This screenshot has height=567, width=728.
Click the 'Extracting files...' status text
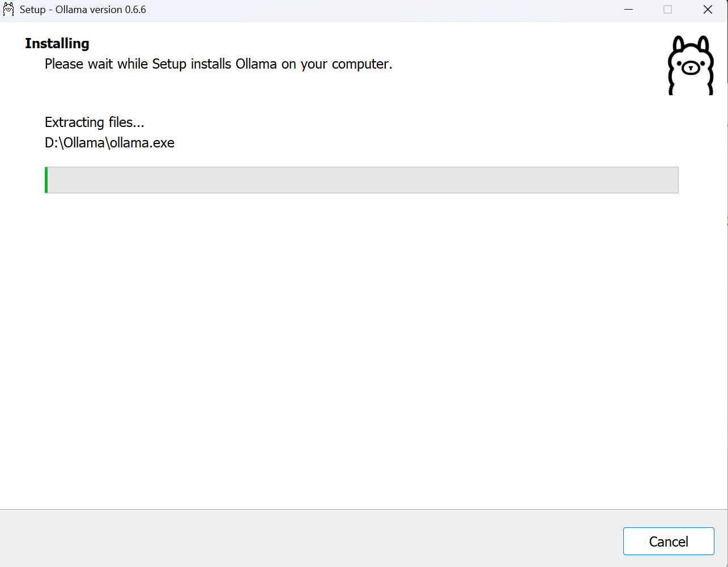(95, 122)
